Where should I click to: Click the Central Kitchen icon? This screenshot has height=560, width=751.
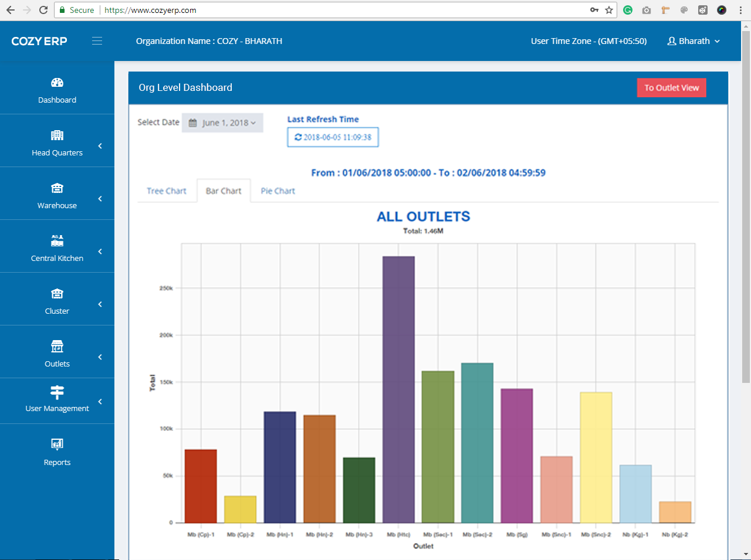(x=57, y=241)
